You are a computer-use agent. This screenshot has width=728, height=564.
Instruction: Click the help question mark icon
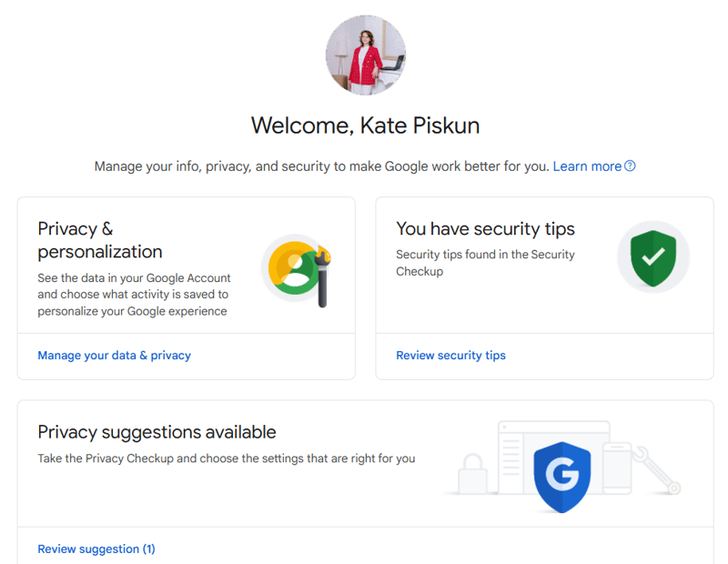click(630, 166)
